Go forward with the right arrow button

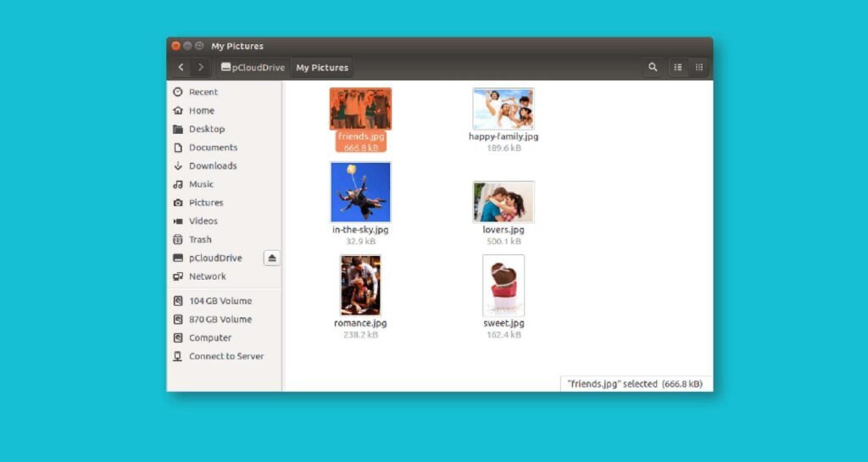click(200, 68)
